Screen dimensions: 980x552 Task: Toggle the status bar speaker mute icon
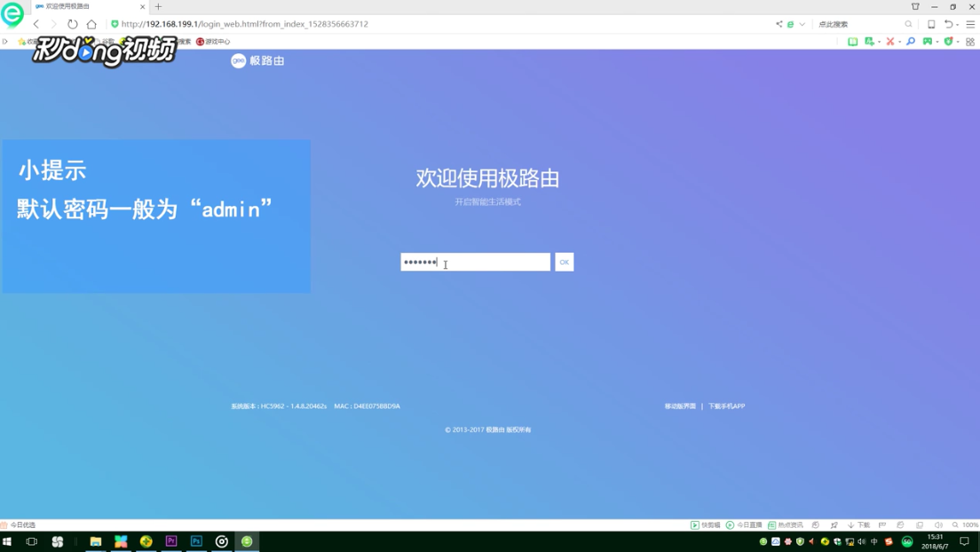[938, 525]
